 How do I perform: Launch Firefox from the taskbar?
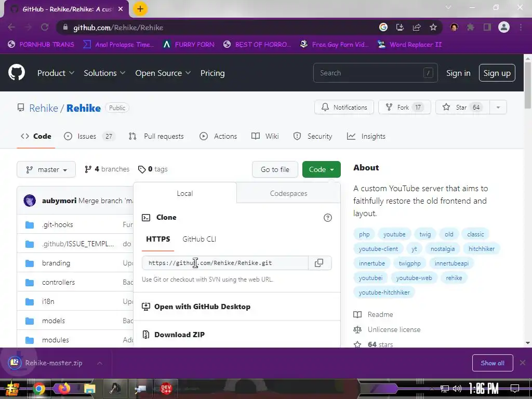pos(64,389)
